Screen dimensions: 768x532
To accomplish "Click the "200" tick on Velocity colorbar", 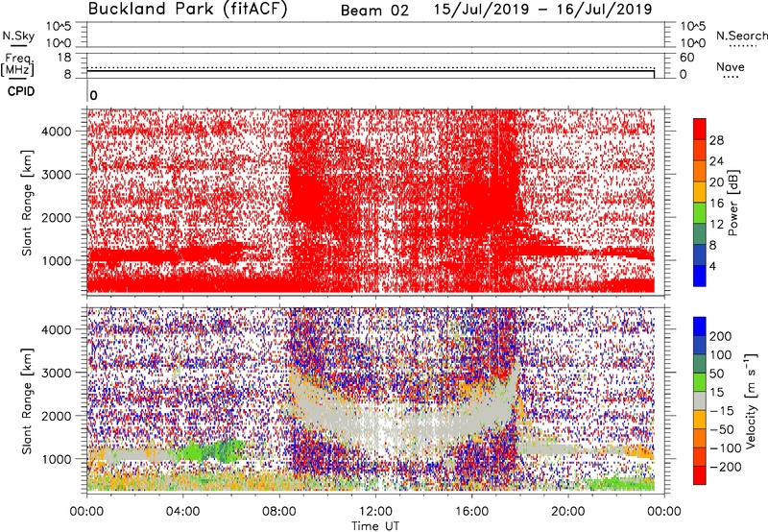I will click(721, 336).
